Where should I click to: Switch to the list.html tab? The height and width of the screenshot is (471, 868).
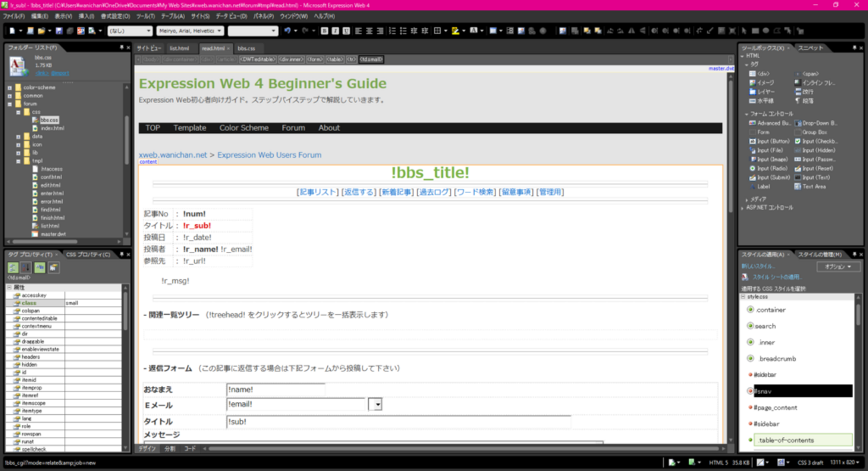click(x=179, y=49)
